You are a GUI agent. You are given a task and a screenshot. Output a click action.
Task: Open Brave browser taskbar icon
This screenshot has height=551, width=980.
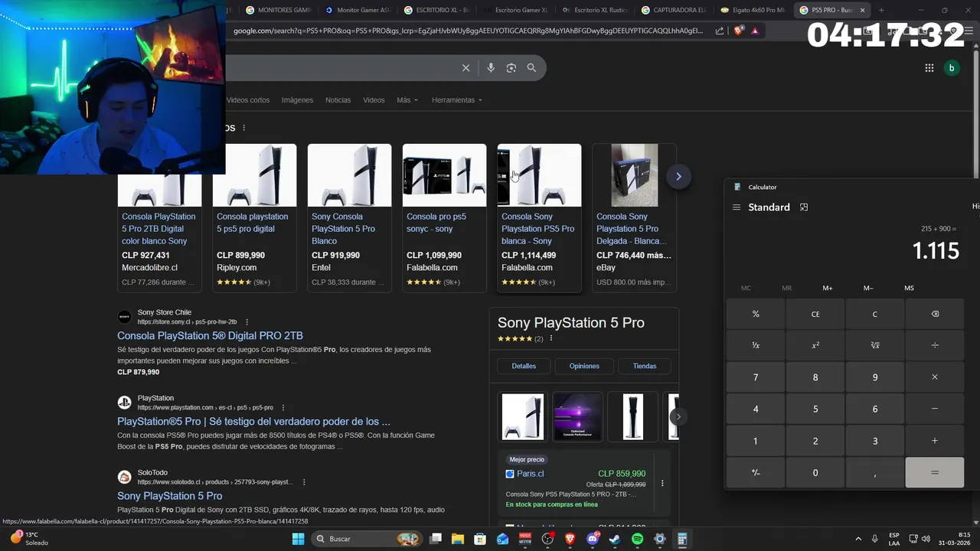(x=570, y=539)
